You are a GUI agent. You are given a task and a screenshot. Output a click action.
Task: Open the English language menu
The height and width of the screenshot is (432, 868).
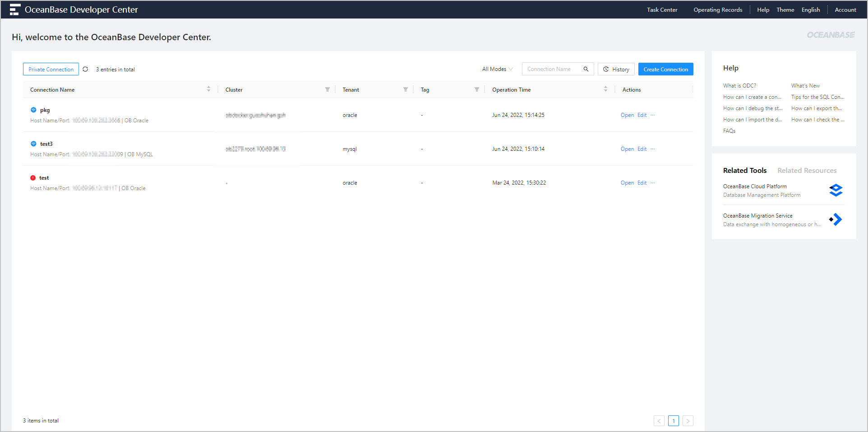click(810, 9)
